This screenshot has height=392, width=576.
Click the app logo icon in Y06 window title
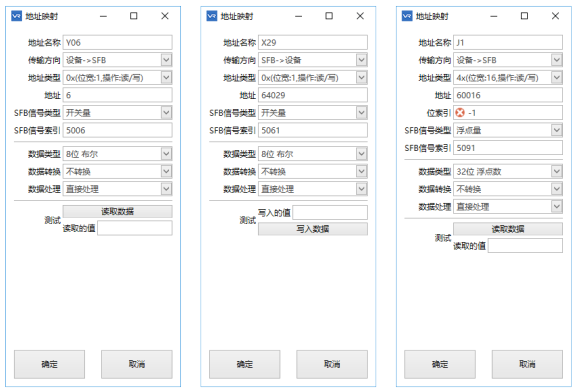[x=17, y=16]
